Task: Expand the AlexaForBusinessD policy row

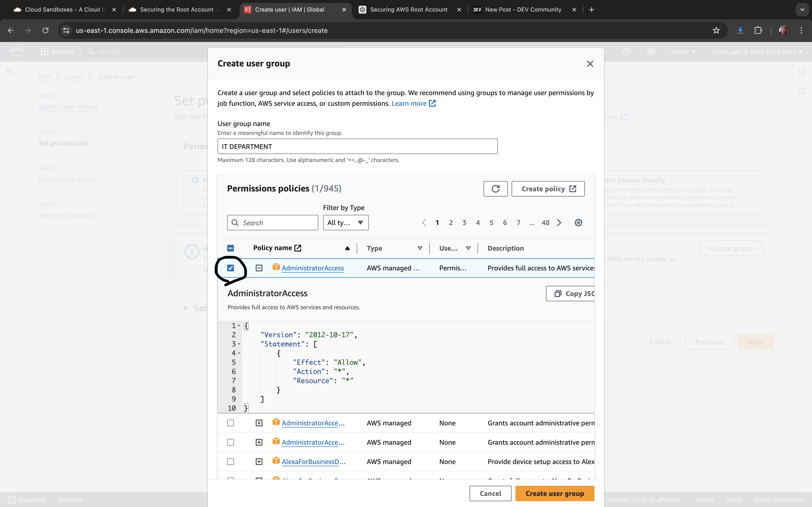Action: point(259,462)
